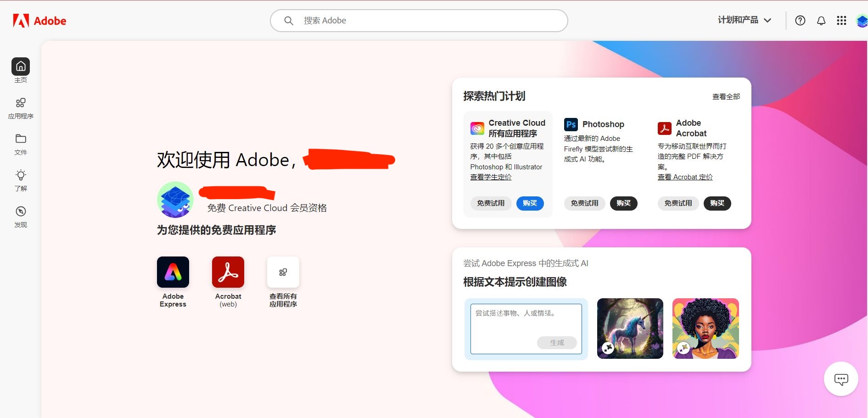
Task: Click blue 购买 button for Creative Cloud
Action: pyautogui.click(x=530, y=203)
